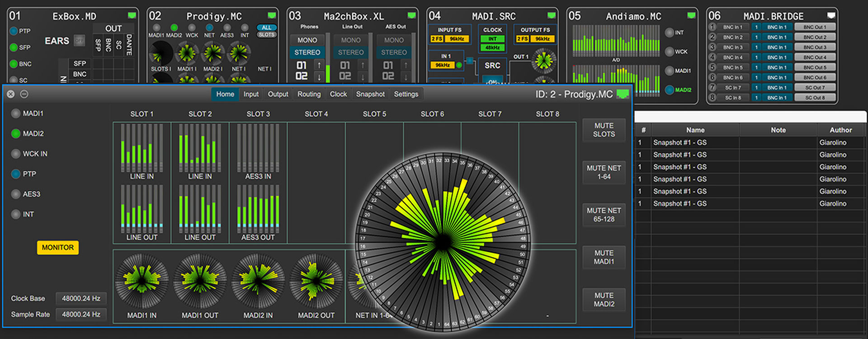868x339 pixels.
Task: Click enlarged NET IN radial channel meter
Action: point(443,242)
